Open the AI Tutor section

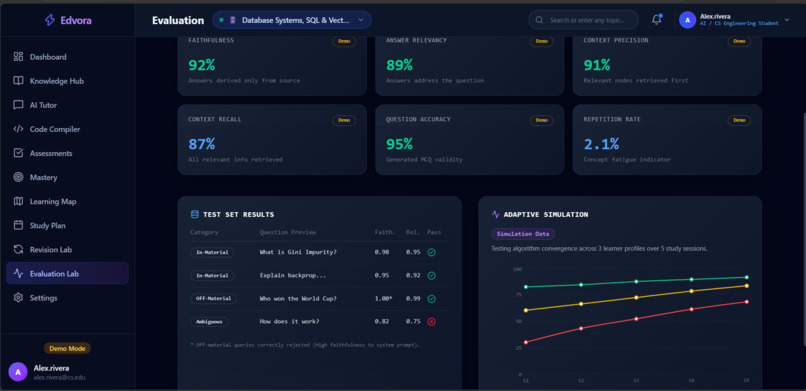[x=67, y=105]
